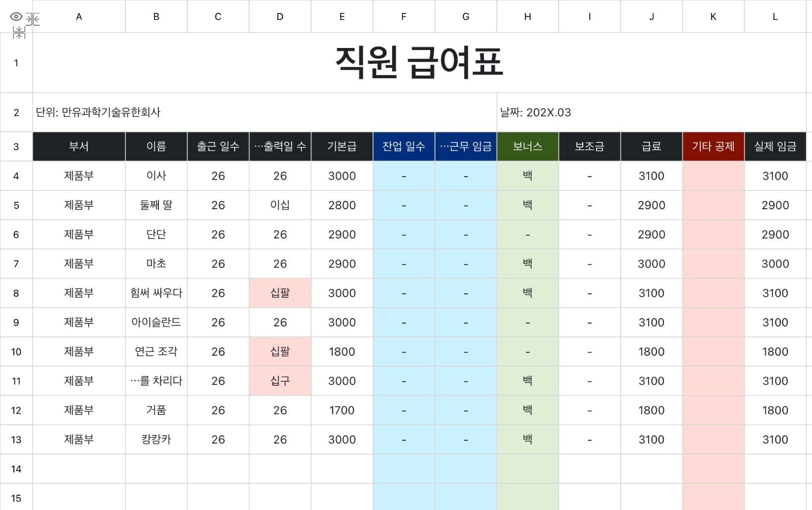This screenshot has width=812, height=510.
Task: Click the title 직원 급여표
Action: point(419,62)
